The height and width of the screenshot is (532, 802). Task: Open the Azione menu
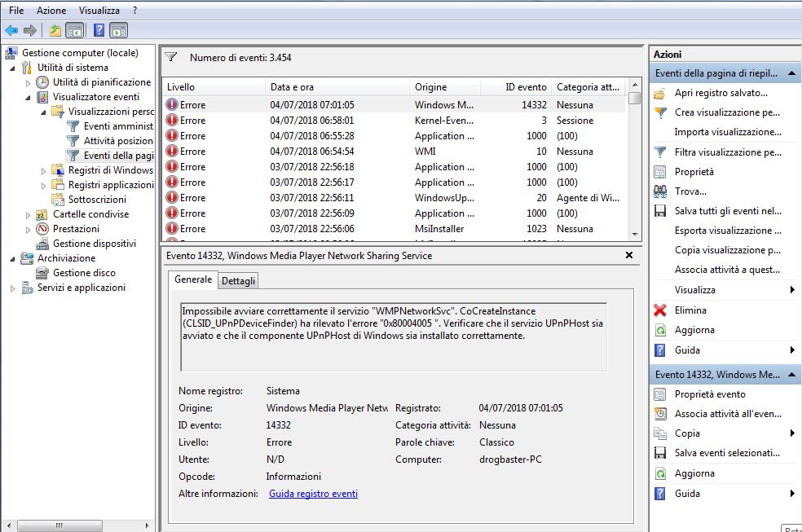coord(51,11)
